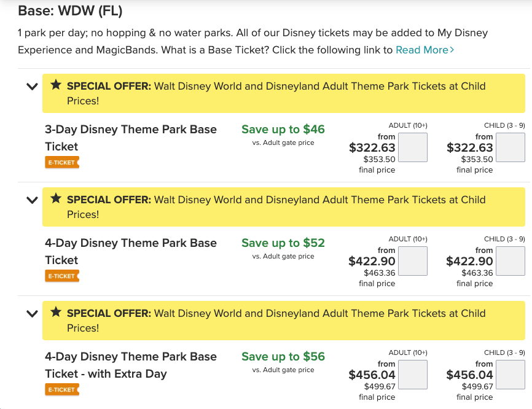Click adult quantity box for 4-Day ticket
The width and height of the screenshot is (532, 409).
point(413,261)
